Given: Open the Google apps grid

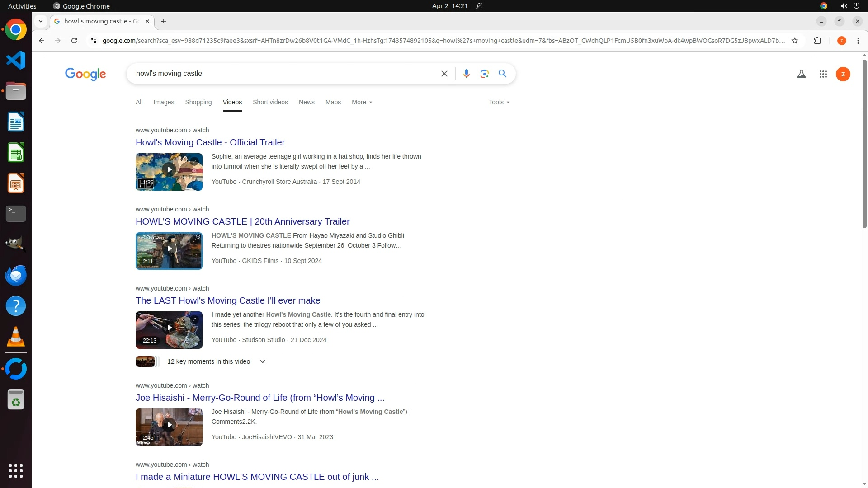Looking at the screenshot, I should click(x=823, y=74).
